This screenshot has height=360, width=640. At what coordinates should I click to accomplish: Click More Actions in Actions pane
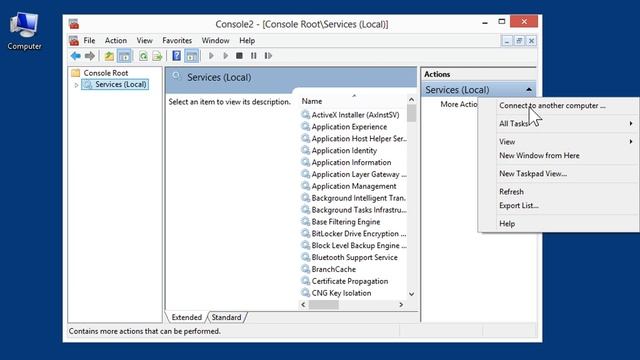pyautogui.click(x=459, y=104)
